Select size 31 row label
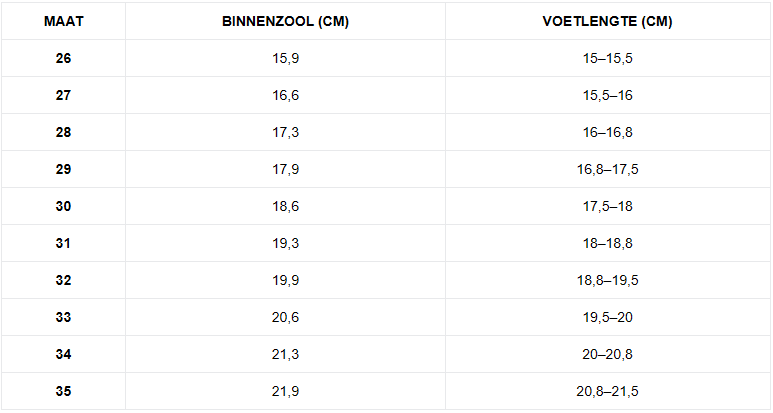This screenshot has width=773, height=413. click(x=64, y=243)
